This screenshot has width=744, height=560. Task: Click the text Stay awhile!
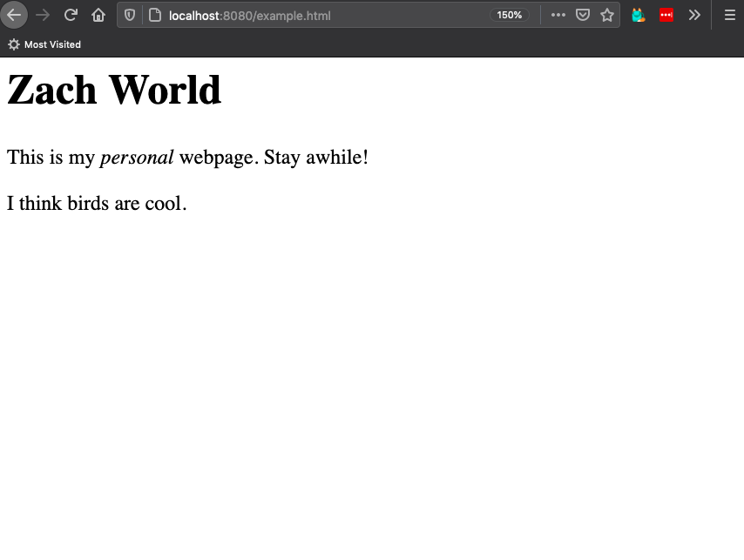tap(316, 158)
